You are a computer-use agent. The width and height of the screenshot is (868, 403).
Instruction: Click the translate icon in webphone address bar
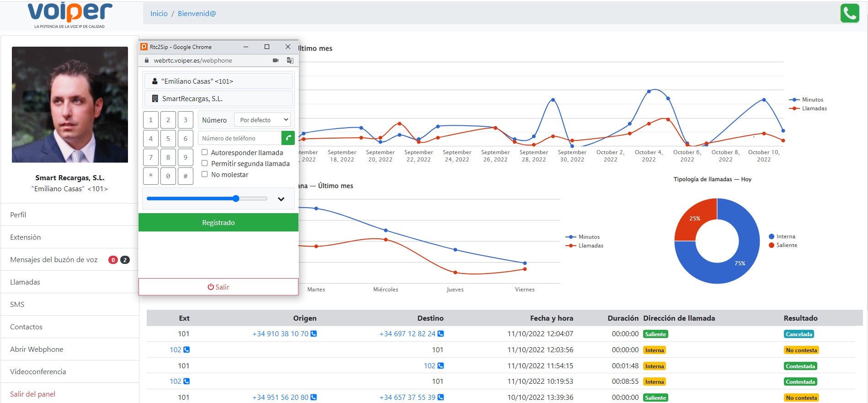[290, 60]
